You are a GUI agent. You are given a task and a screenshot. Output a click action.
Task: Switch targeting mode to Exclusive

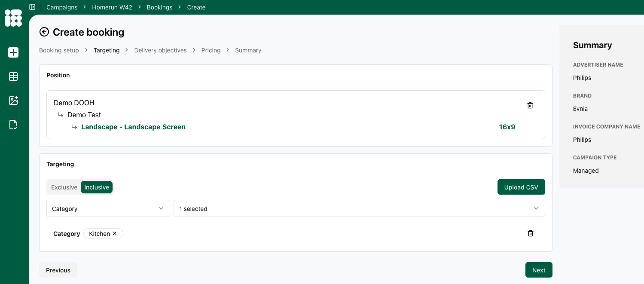coord(64,187)
